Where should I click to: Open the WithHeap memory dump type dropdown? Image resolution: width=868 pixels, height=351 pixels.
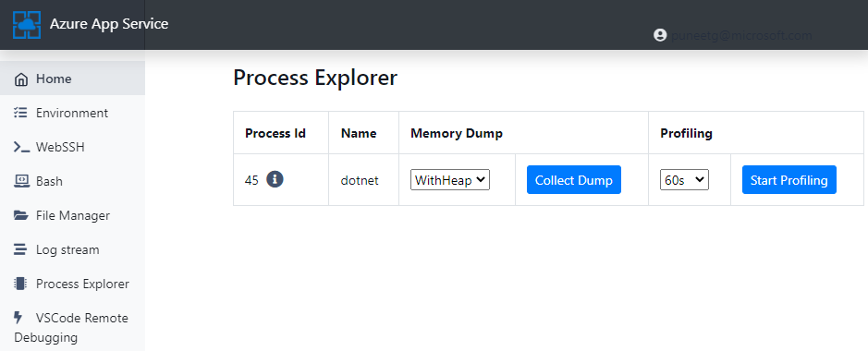click(450, 179)
